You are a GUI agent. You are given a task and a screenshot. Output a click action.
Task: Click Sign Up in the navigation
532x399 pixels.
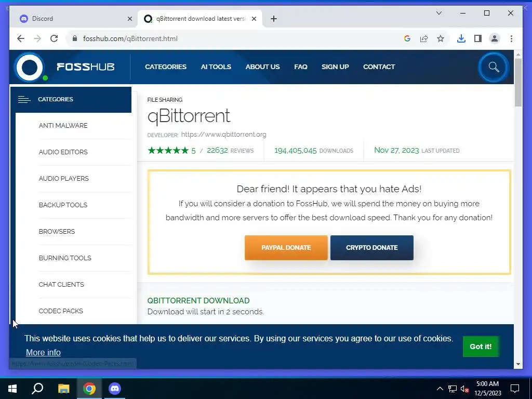point(335,67)
